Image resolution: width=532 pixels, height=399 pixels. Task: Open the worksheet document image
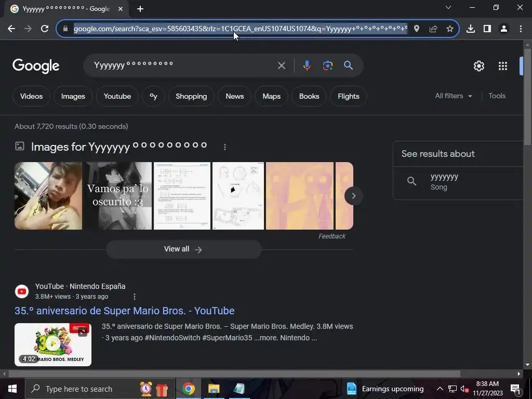point(182,196)
